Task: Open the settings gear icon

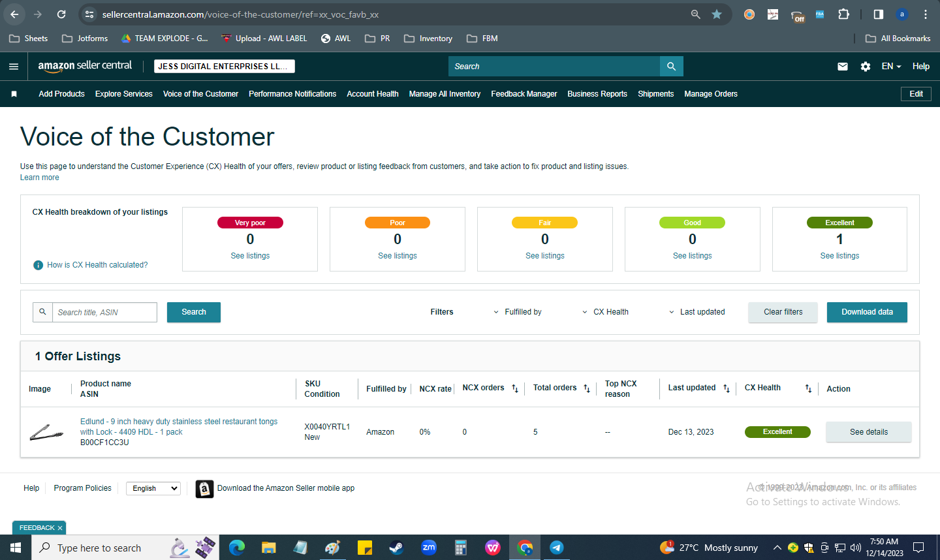Action: pos(866,67)
